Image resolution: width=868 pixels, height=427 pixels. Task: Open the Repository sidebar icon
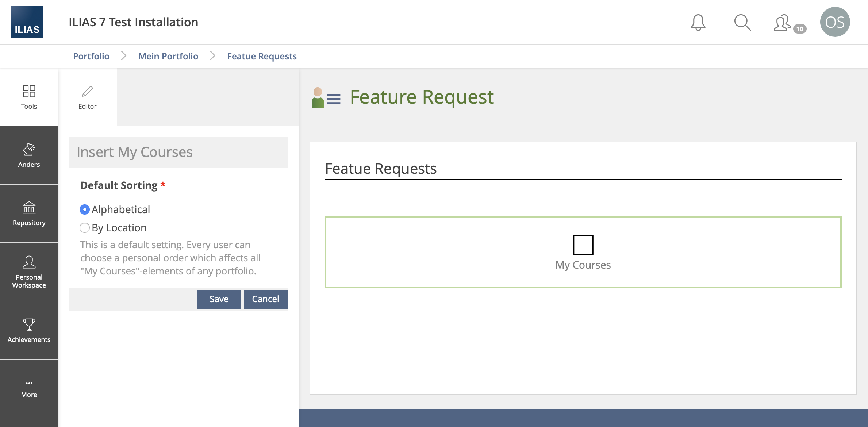29,213
